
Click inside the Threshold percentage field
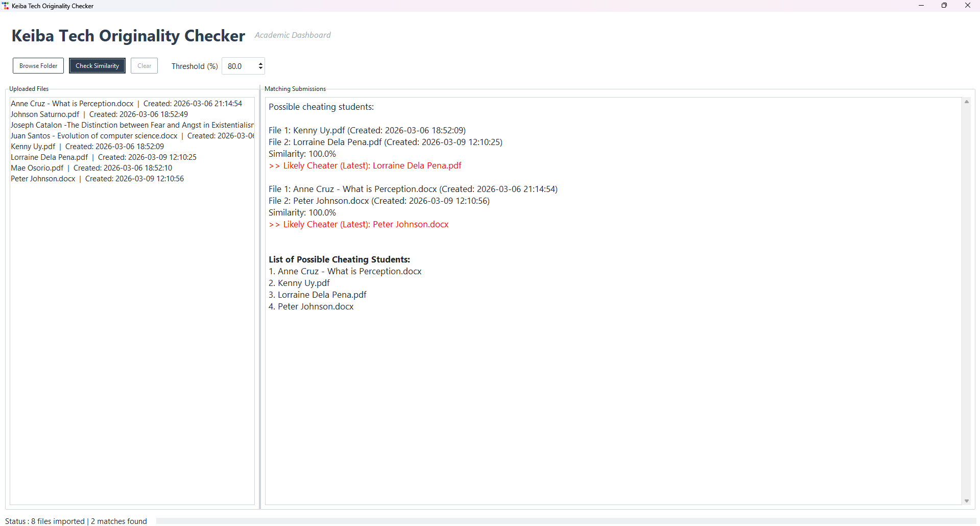click(237, 66)
